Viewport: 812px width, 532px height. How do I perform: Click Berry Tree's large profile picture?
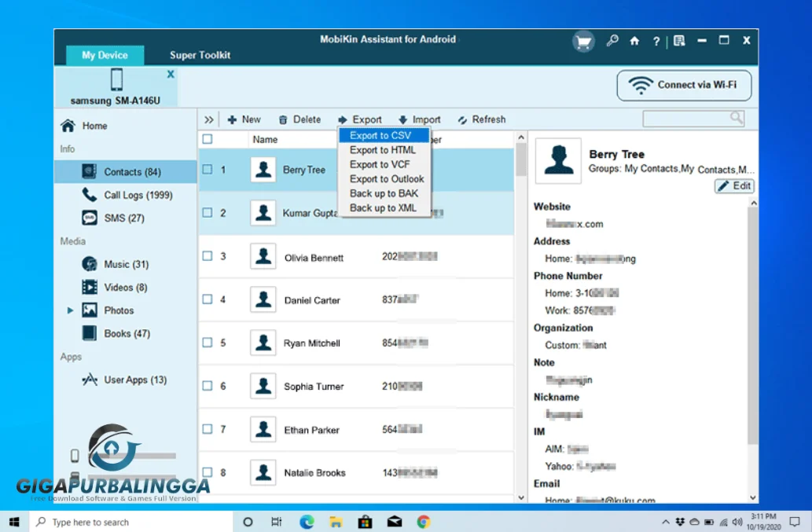tap(558, 161)
